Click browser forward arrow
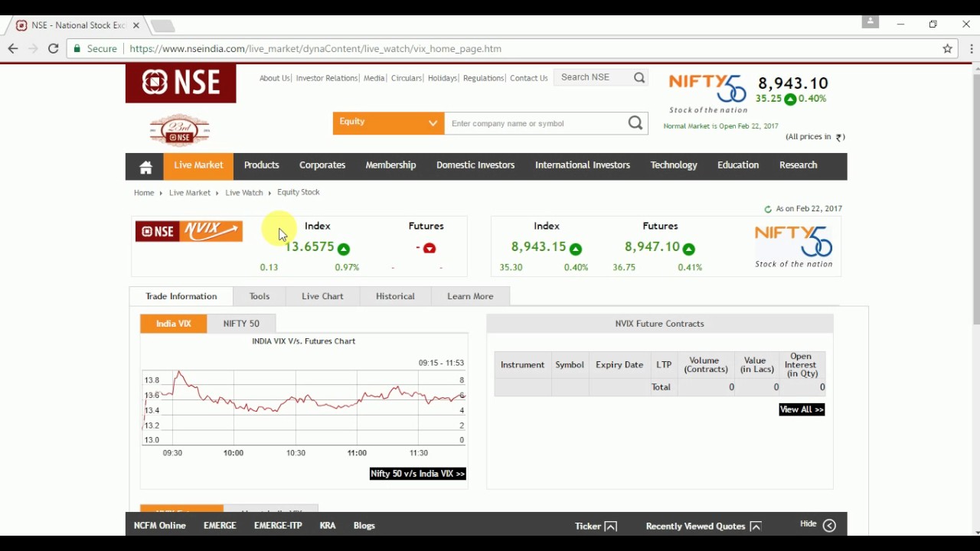 point(33,48)
